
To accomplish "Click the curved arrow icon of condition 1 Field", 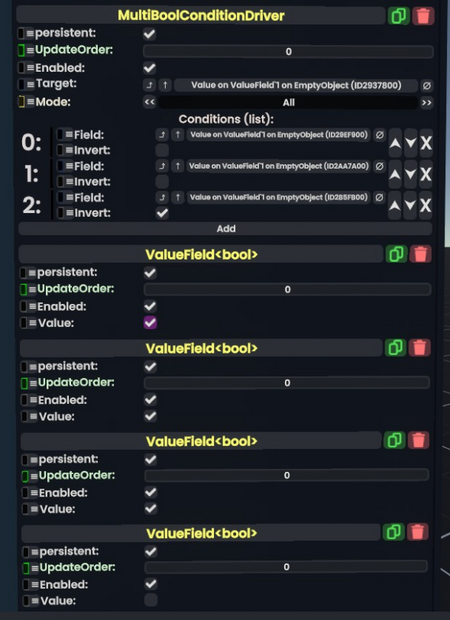I will coord(162,166).
